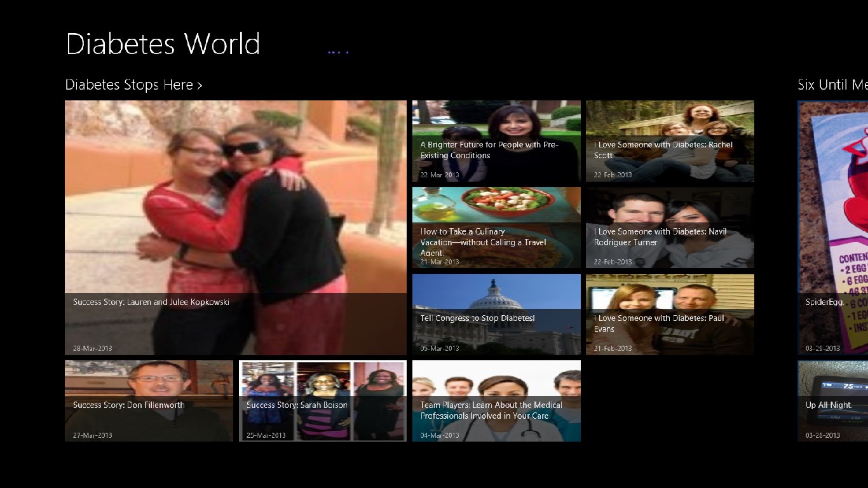The image size is (868, 488).
Task: Select Success Story: Don Fillenworth tile
Action: pyautogui.click(x=149, y=401)
